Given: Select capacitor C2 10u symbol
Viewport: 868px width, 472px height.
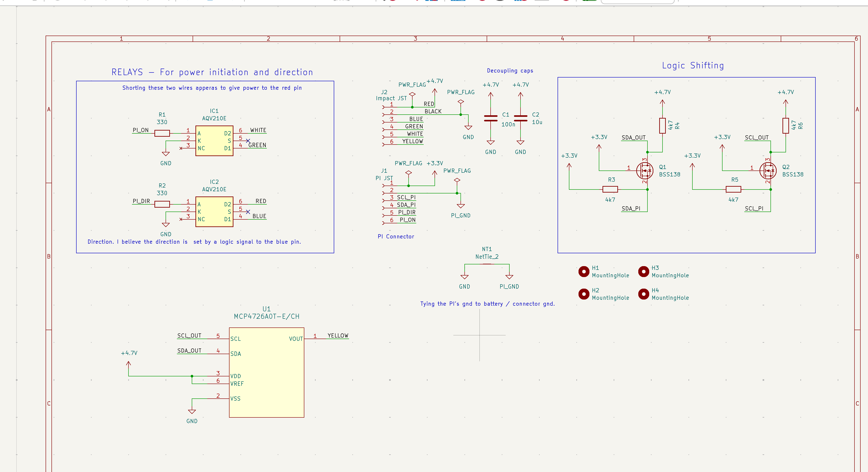Looking at the screenshot, I should click(x=520, y=118).
